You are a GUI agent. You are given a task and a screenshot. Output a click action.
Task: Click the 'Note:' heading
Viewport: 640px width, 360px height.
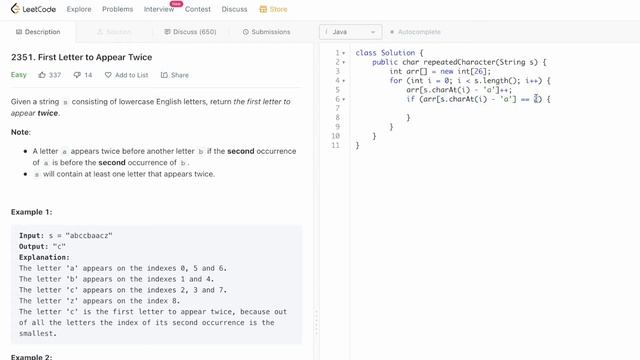21,132
